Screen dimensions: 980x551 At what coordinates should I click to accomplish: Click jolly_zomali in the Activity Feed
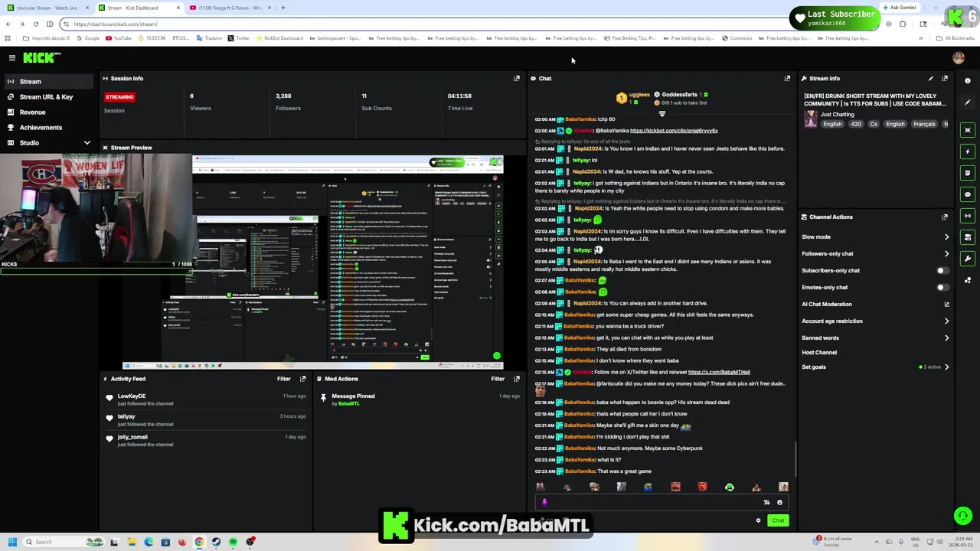tap(132, 437)
